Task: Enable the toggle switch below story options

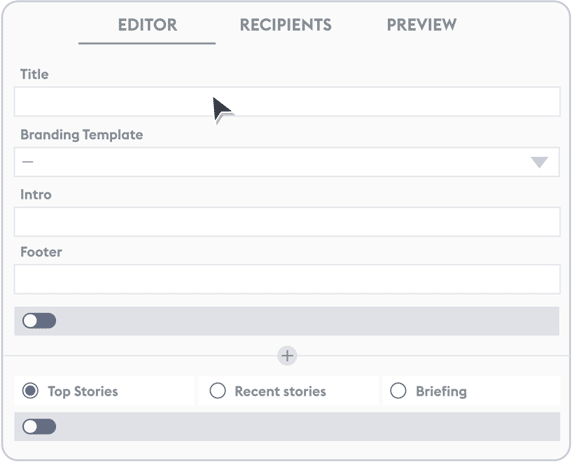Action: (39, 427)
